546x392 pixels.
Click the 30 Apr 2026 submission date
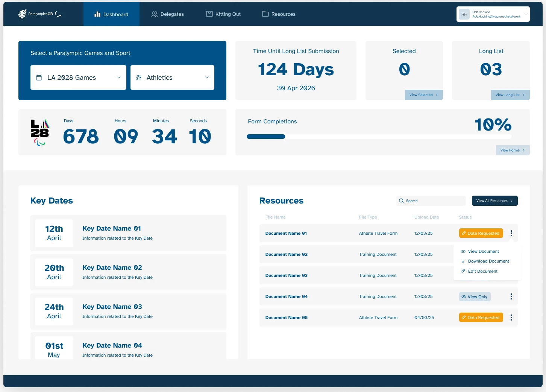click(x=296, y=88)
